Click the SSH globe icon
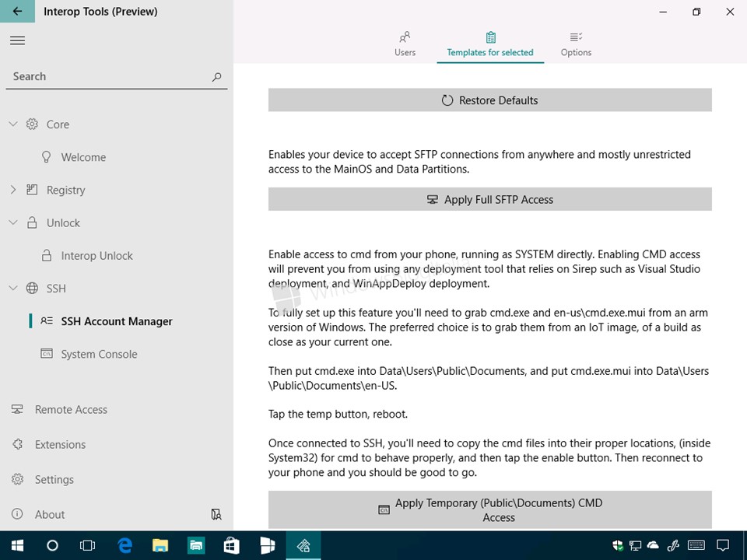Viewport: 747px width, 560px height. click(32, 288)
